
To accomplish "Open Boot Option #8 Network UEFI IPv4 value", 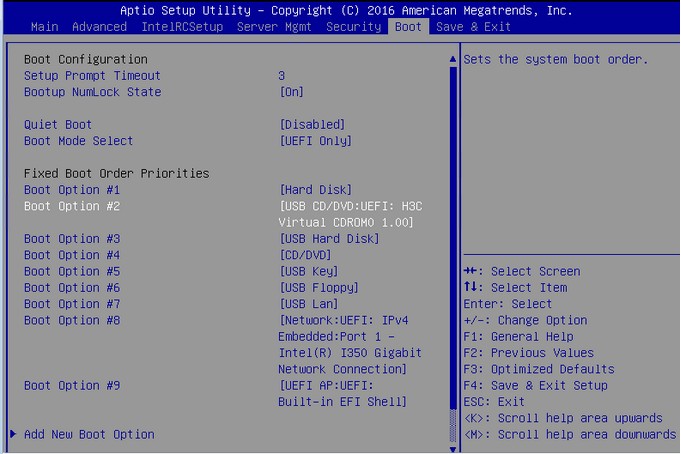I will tap(350, 345).
